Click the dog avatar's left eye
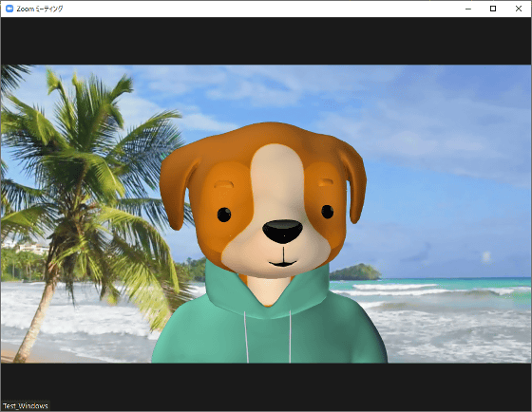Viewport: 532px width, 412px height. click(x=224, y=215)
